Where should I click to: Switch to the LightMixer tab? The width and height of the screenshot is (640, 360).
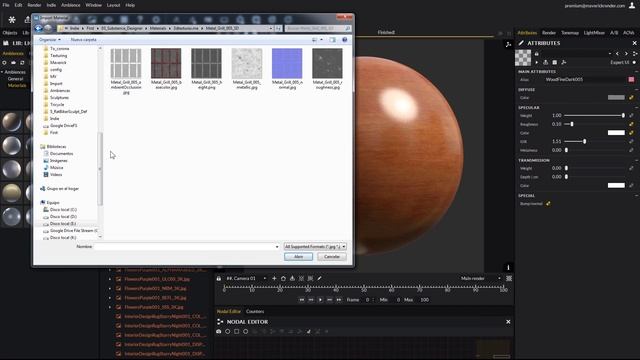pos(594,33)
